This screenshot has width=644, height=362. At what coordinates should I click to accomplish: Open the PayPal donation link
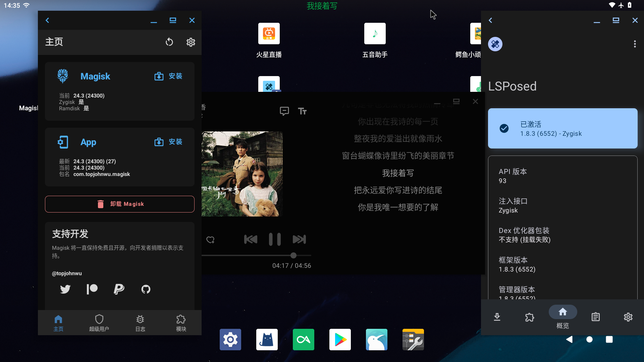click(x=119, y=289)
